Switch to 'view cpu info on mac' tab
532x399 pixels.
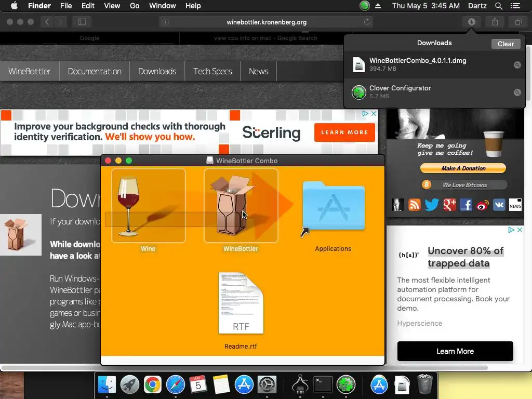coord(265,38)
